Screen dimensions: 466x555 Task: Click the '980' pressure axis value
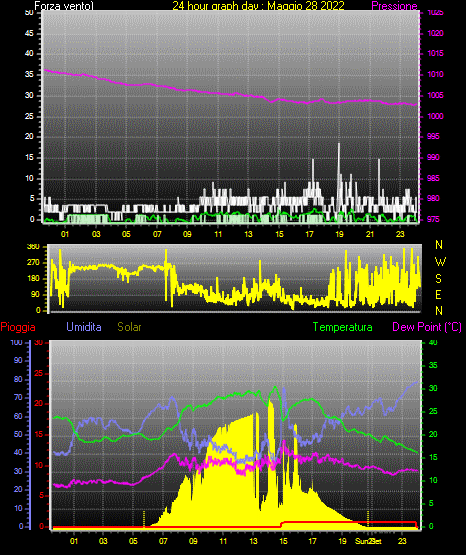pos(433,198)
